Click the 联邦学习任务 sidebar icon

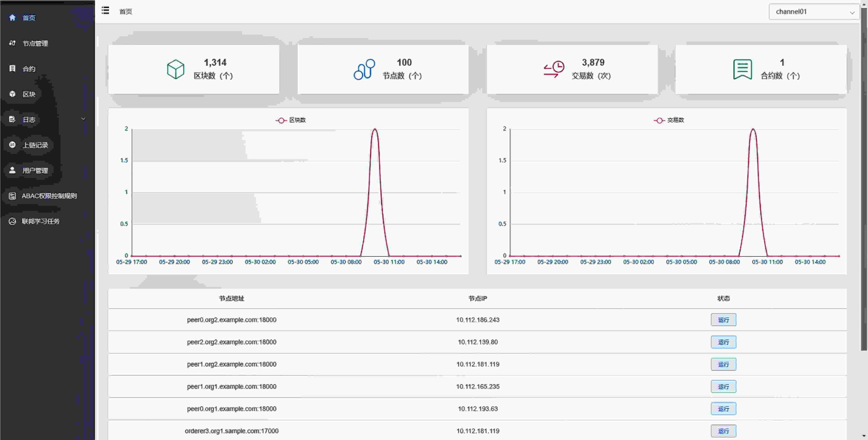coord(13,221)
